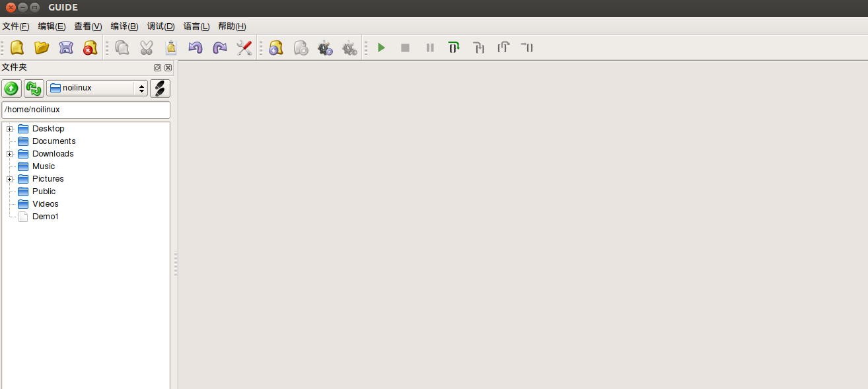Select the Demo1 file
868x389 pixels.
[45, 217]
